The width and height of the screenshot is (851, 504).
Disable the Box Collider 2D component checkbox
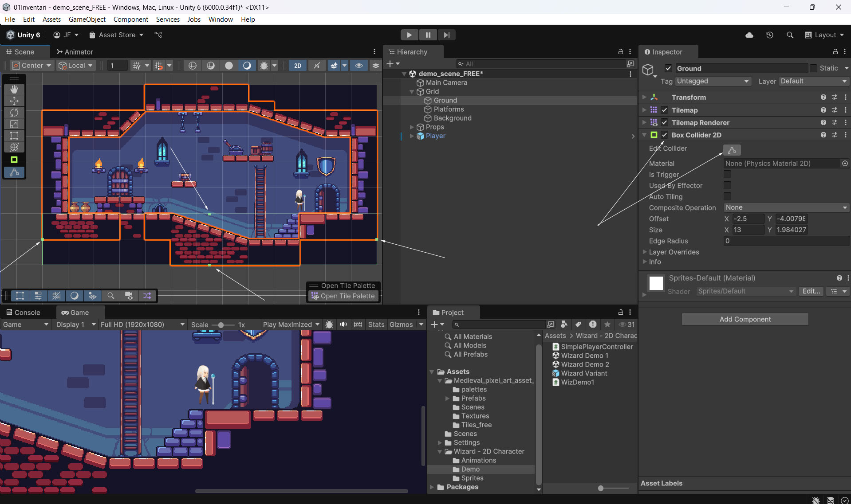pos(664,135)
